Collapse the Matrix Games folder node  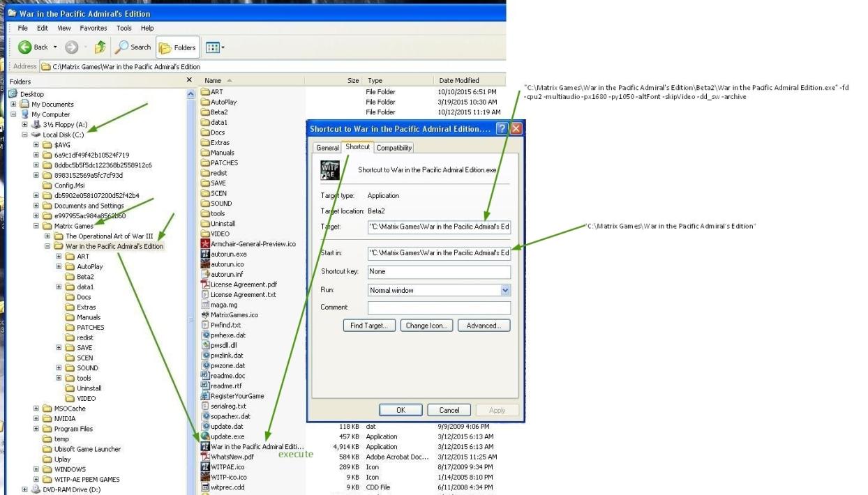[36, 227]
